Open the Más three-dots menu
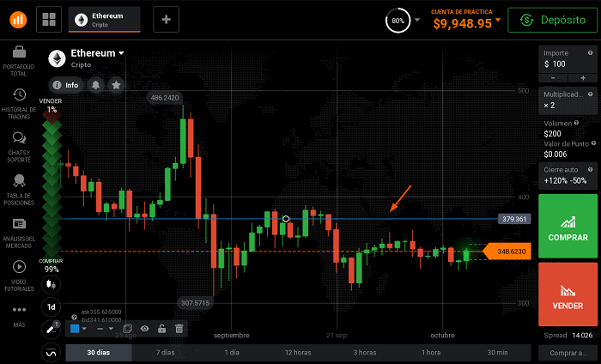Screen dimensions: 601x364 (19, 310)
